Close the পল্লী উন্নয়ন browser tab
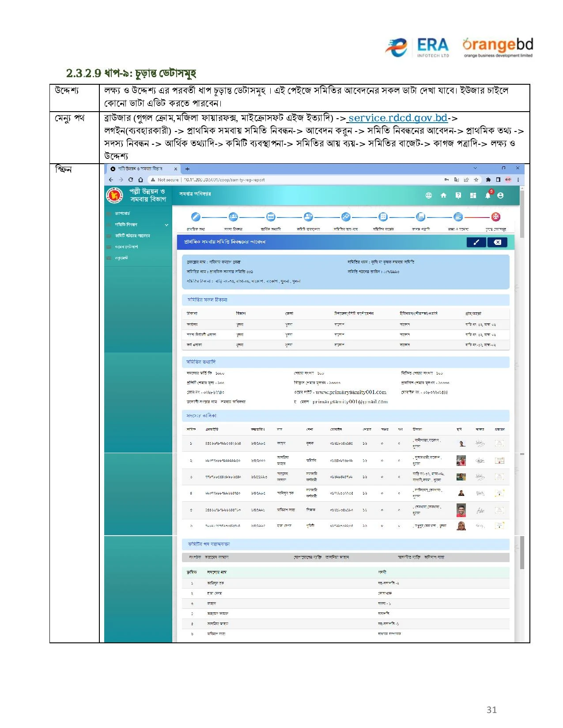 point(176,169)
